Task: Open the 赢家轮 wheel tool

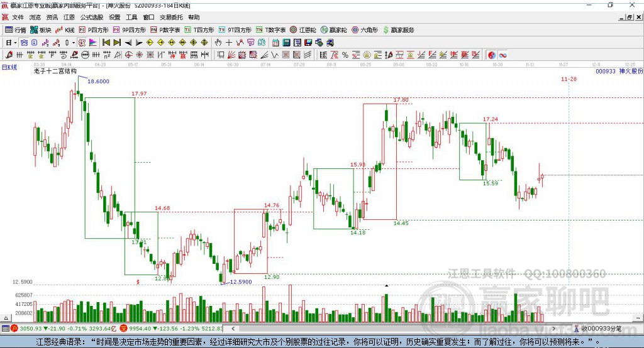Action: (x=334, y=30)
